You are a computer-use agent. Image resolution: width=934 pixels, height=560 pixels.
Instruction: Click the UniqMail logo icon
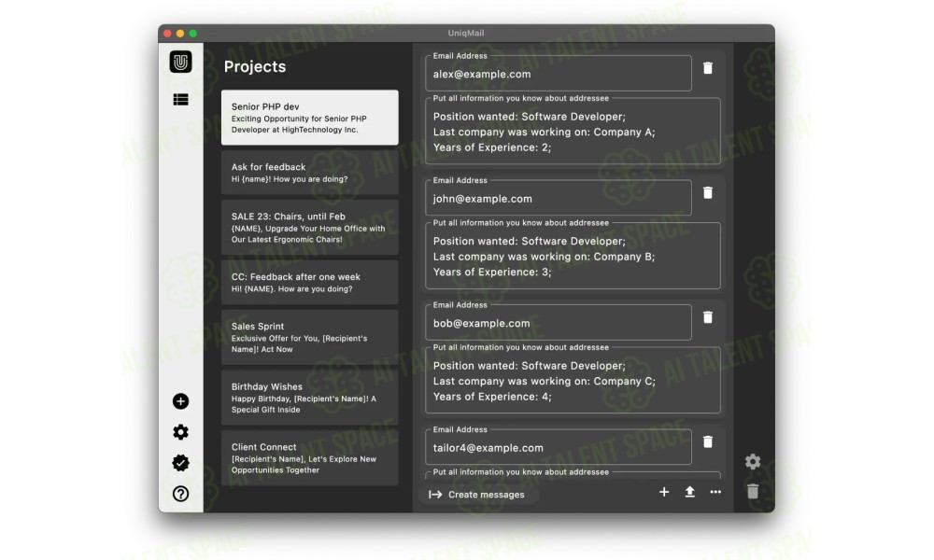point(180,62)
